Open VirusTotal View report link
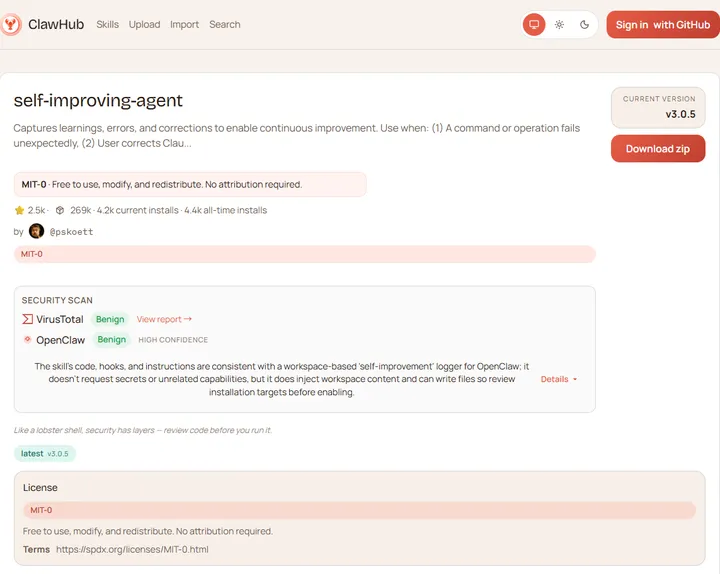 point(164,319)
